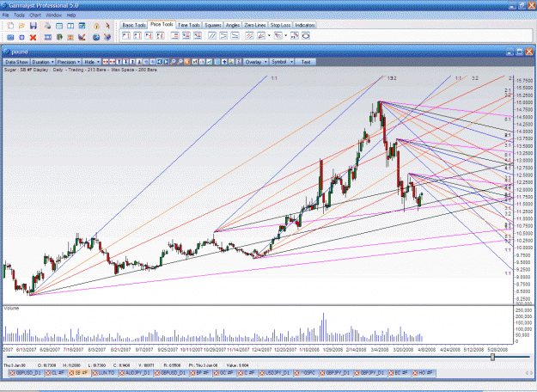Click the Print icon in main toolbar

(47, 26)
